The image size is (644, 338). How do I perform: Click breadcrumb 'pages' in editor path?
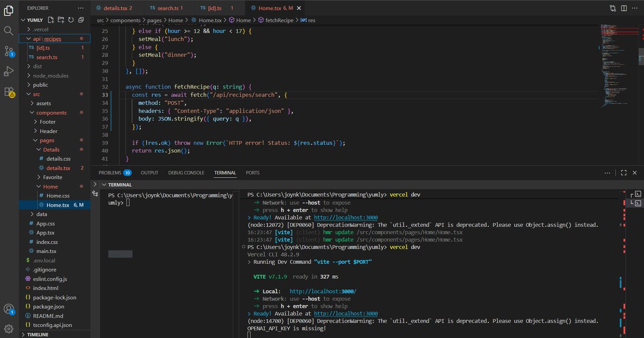155,20
